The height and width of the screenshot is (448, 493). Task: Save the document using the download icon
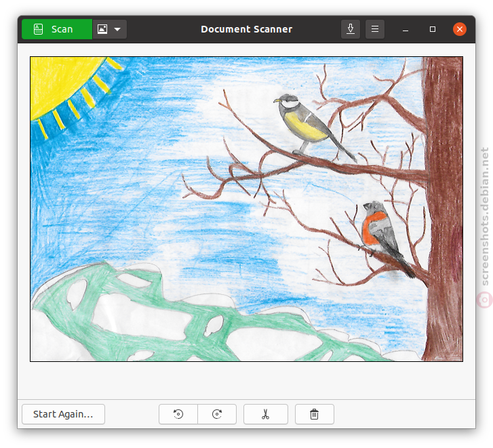tap(351, 29)
